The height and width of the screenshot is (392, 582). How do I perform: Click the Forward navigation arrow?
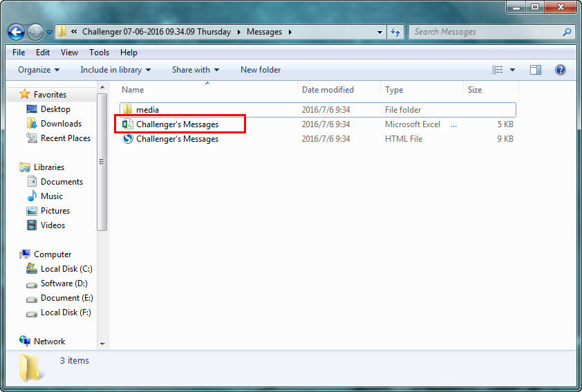pos(36,32)
